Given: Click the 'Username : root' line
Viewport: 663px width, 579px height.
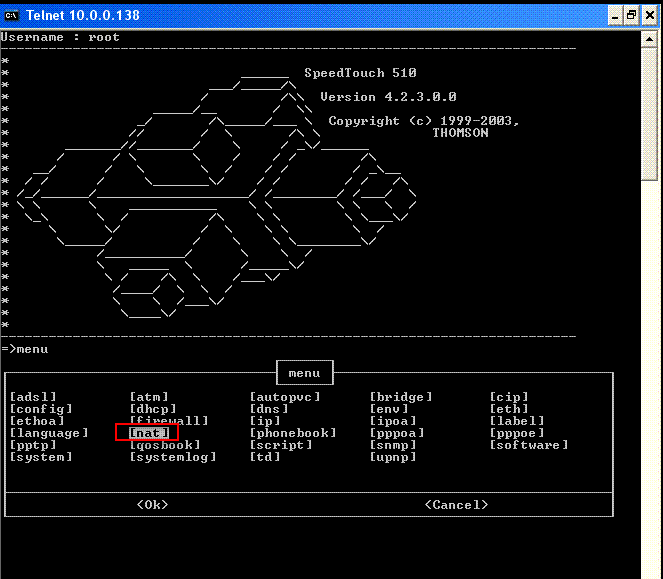Looking at the screenshot, I should coord(60,37).
